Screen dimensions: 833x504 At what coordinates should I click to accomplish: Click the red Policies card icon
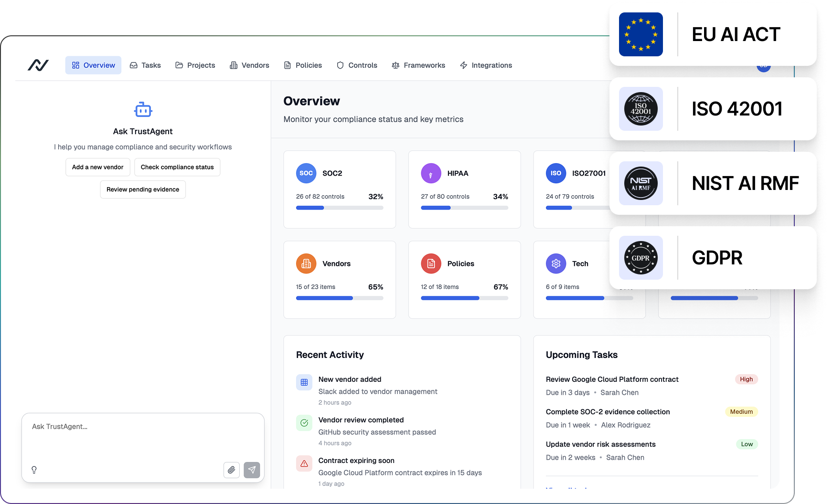(x=431, y=263)
